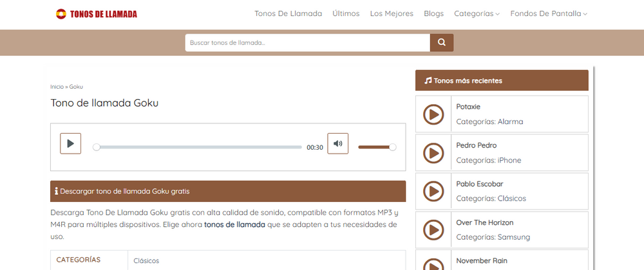Open the November Rain ringtone title
Viewport: 644px width, 270px height.
(482, 260)
